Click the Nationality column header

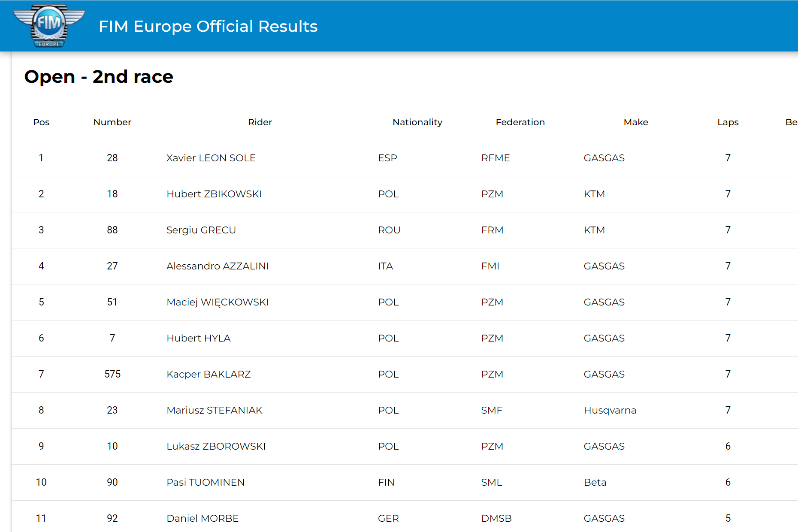(x=417, y=122)
